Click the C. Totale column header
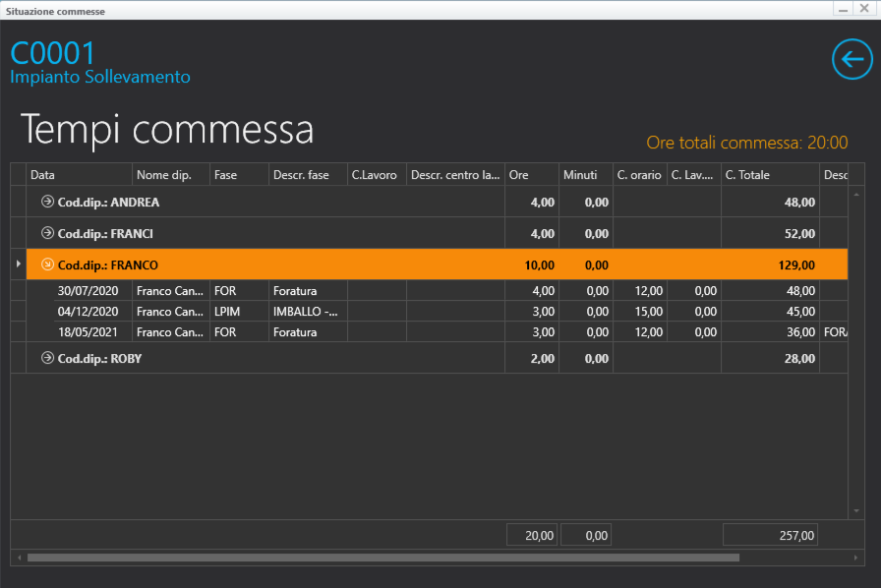The image size is (881, 588). [769, 175]
